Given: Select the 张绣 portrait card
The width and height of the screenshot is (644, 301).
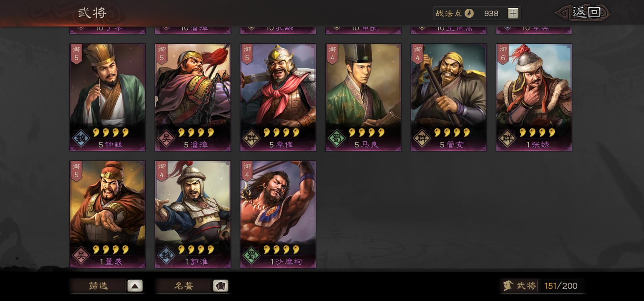Looking at the screenshot, I should 534,97.
